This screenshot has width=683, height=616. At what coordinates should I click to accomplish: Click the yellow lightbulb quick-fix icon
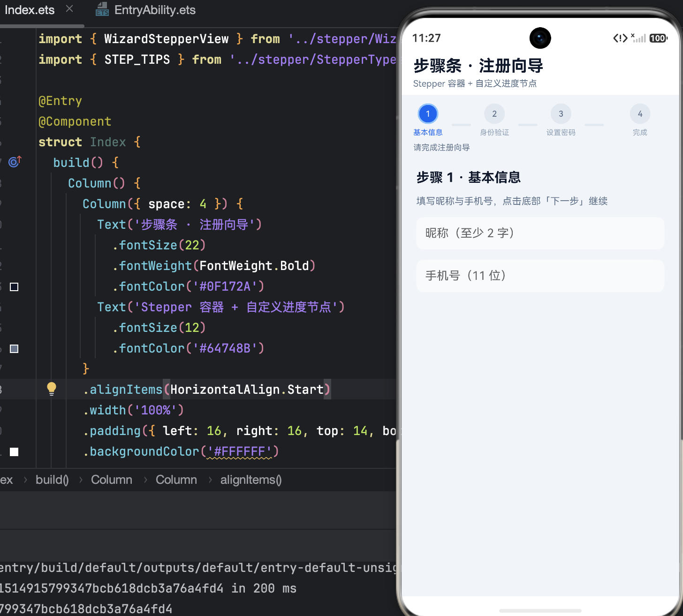click(52, 389)
